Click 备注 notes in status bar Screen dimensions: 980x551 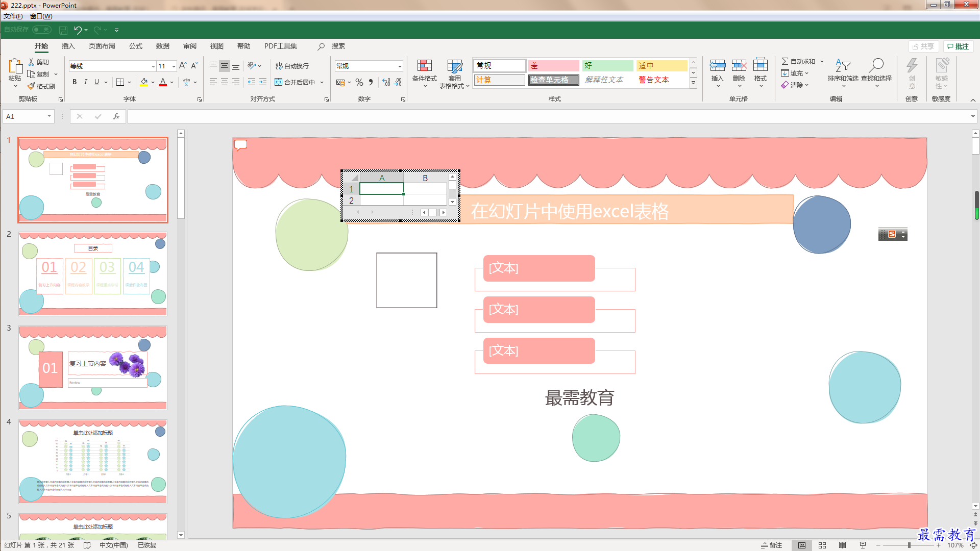(771, 545)
